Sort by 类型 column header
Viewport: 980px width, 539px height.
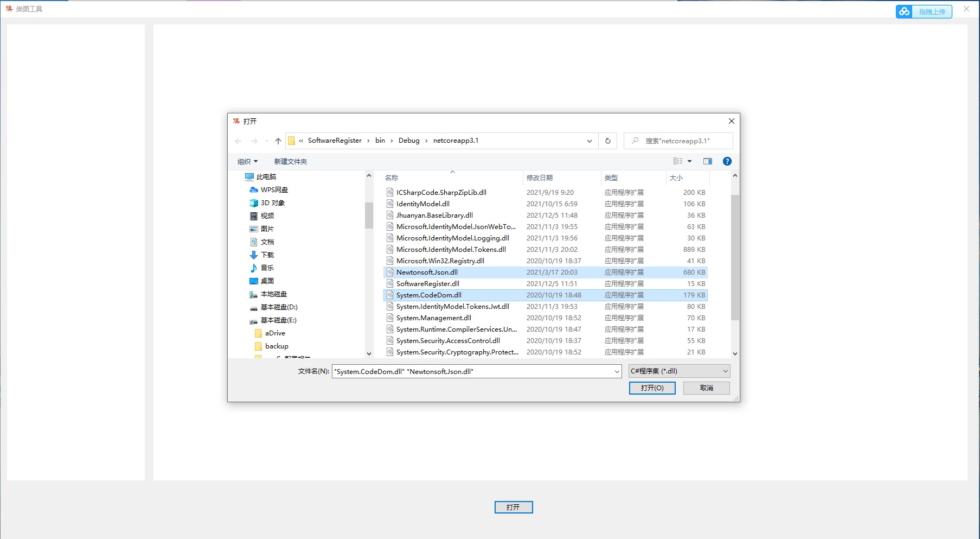pyautogui.click(x=633, y=178)
